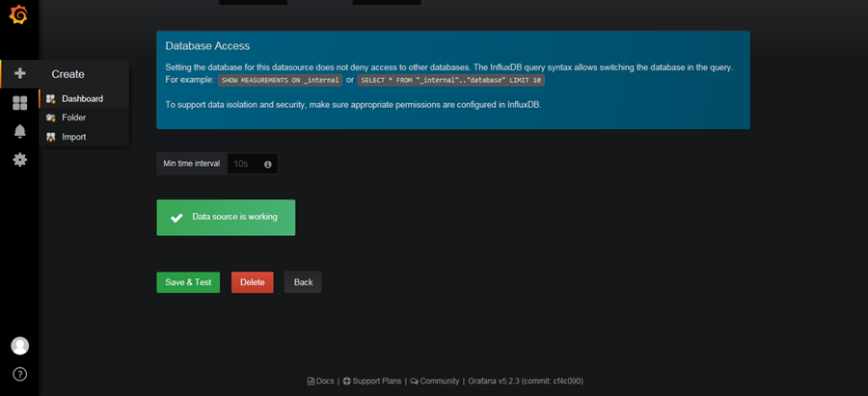Open the Docs footer link
The width and height of the screenshot is (868, 396).
[320, 382]
